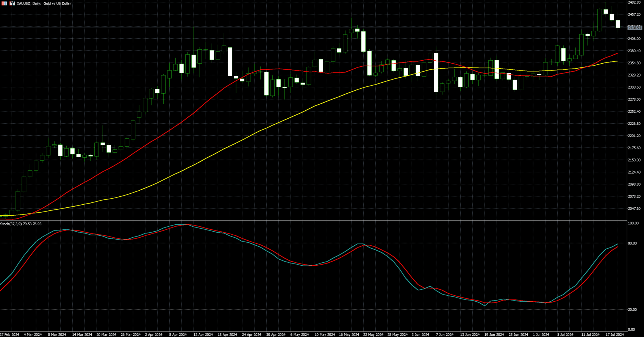The height and width of the screenshot is (337, 644).
Task: Select the current price tag 2428.93
Action: click(635, 28)
